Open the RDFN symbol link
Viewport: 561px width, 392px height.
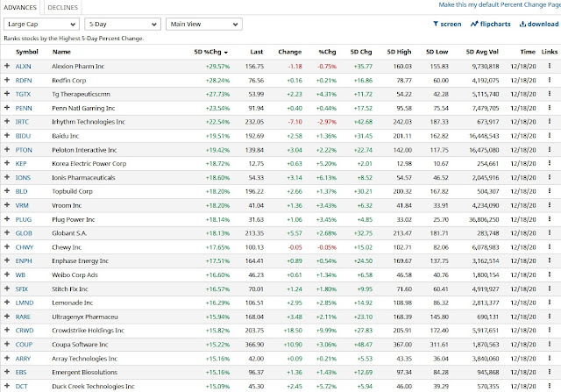[x=24, y=80]
